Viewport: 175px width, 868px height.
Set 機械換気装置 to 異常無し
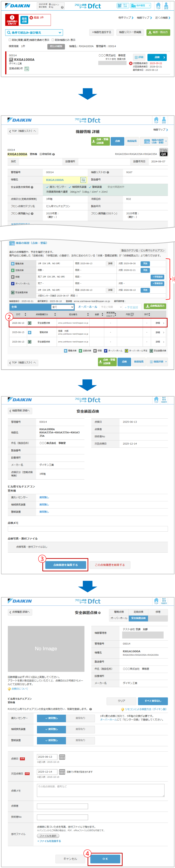pos(52,729)
